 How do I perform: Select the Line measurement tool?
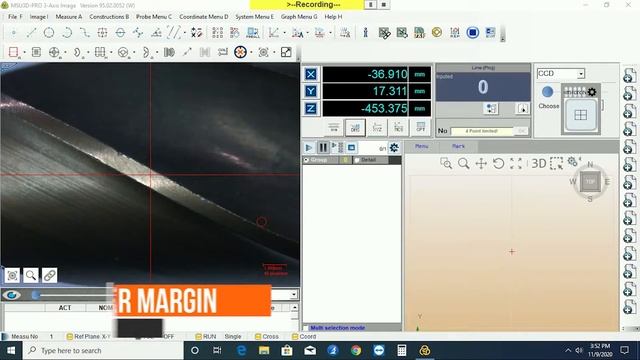click(31, 32)
